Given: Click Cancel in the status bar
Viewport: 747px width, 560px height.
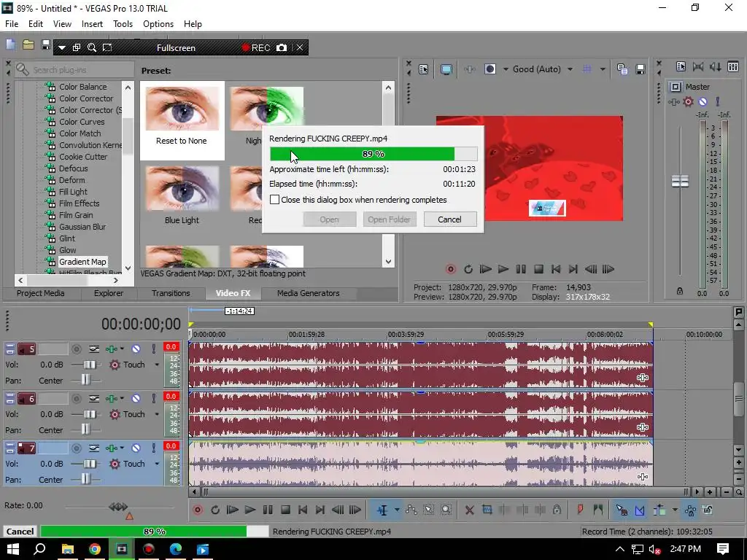Looking at the screenshot, I should [20, 532].
